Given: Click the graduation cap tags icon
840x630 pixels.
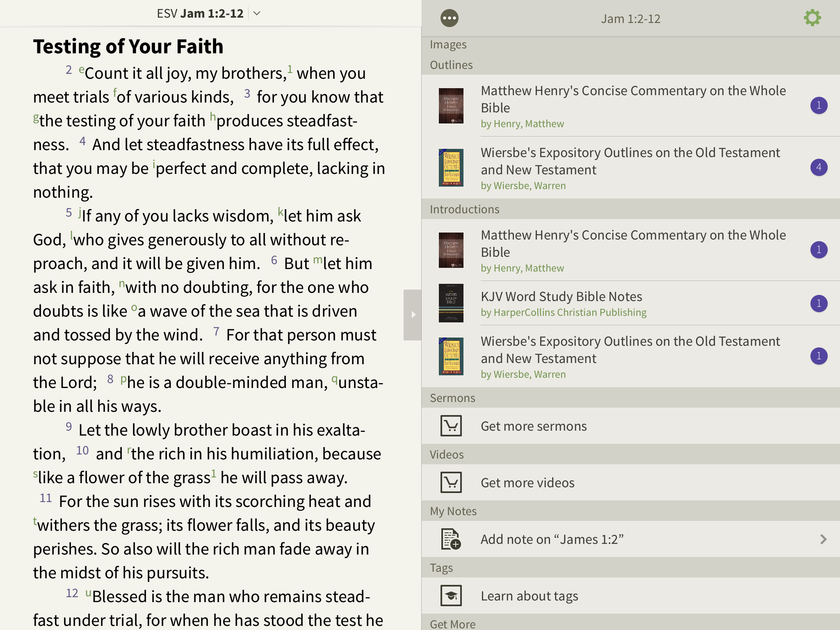Looking at the screenshot, I should [451, 596].
